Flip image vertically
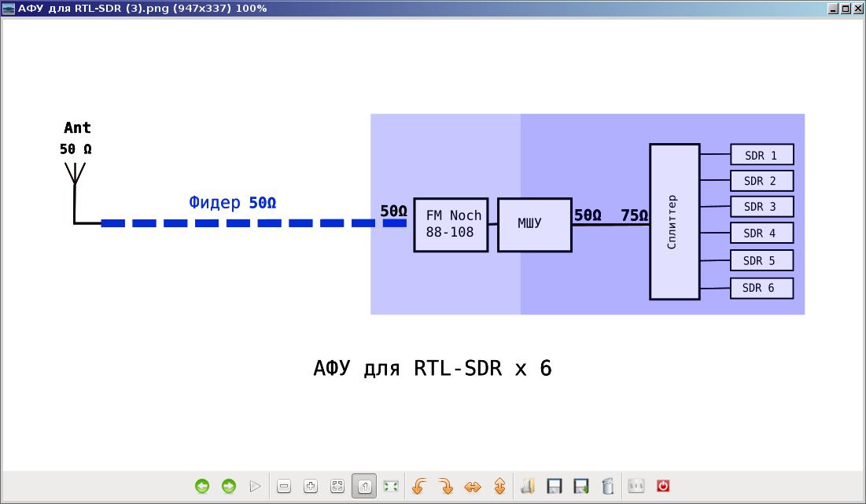The height and width of the screenshot is (504, 866). [x=499, y=487]
